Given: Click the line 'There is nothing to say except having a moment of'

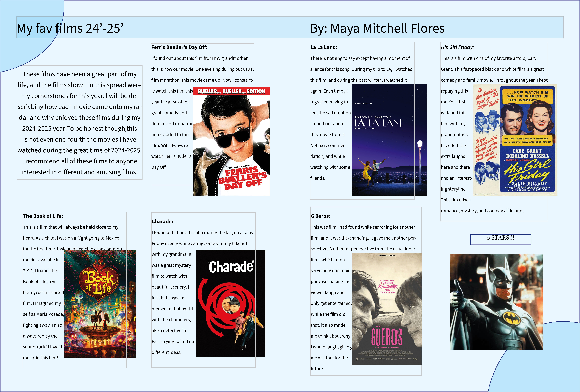Looking at the screenshot, I should (x=360, y=58).
